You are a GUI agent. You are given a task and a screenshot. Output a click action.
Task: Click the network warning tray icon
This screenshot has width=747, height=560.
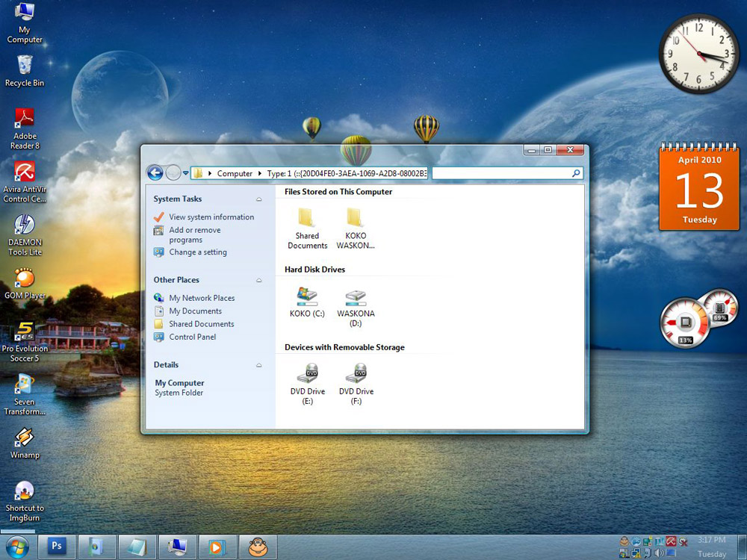coord(636,553)
